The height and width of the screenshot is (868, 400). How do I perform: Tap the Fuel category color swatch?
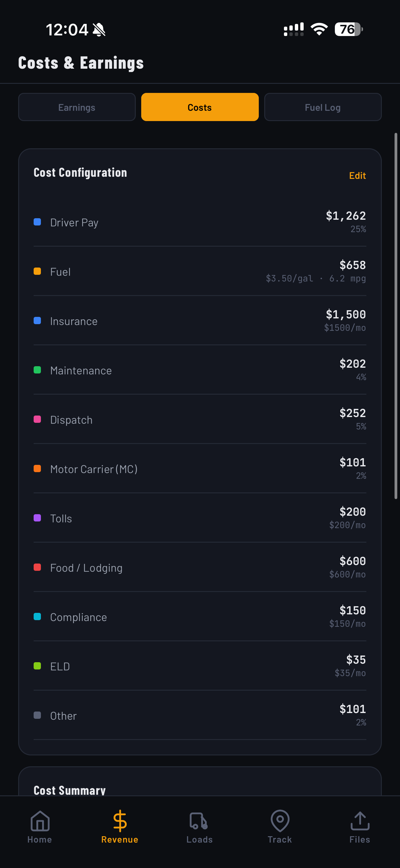[x=37, y=271]
